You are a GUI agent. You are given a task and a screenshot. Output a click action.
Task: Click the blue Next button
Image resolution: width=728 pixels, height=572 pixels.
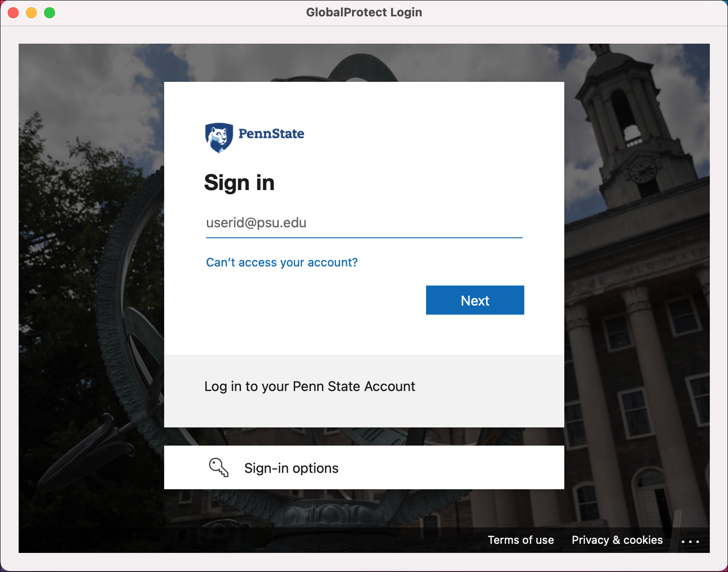coord(475,300)
